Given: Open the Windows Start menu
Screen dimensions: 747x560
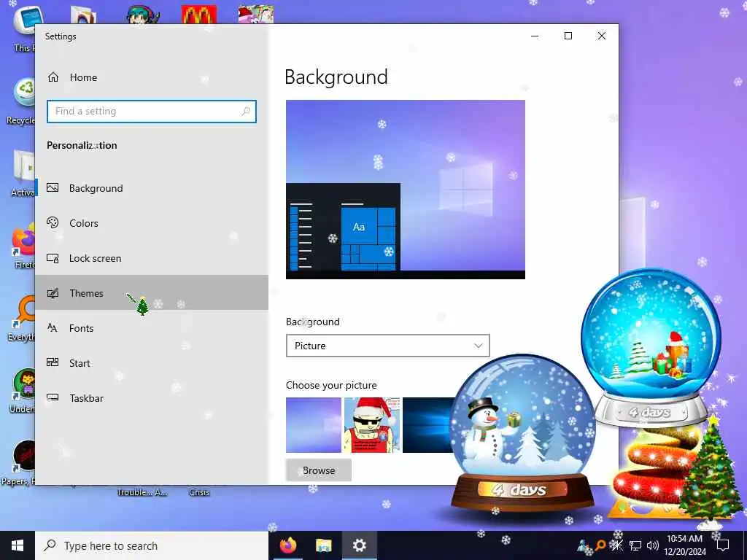Looking at the screenshot, I should 18,545.
